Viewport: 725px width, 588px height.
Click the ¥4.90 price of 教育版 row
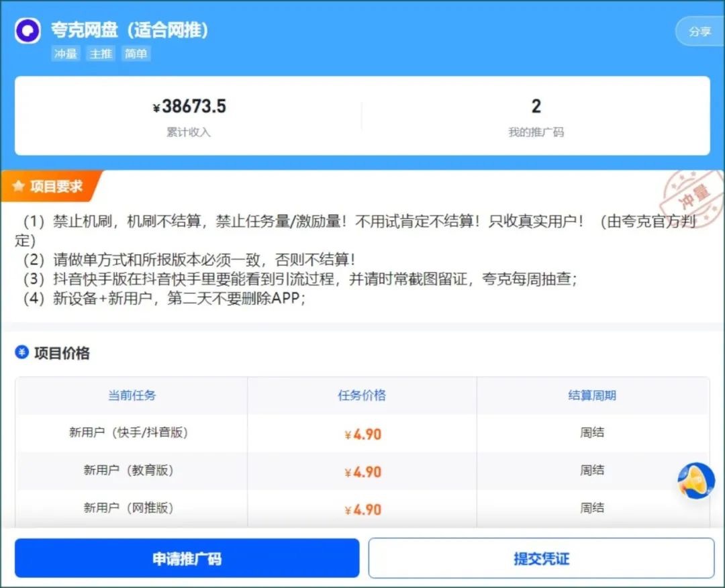(362, 471)
